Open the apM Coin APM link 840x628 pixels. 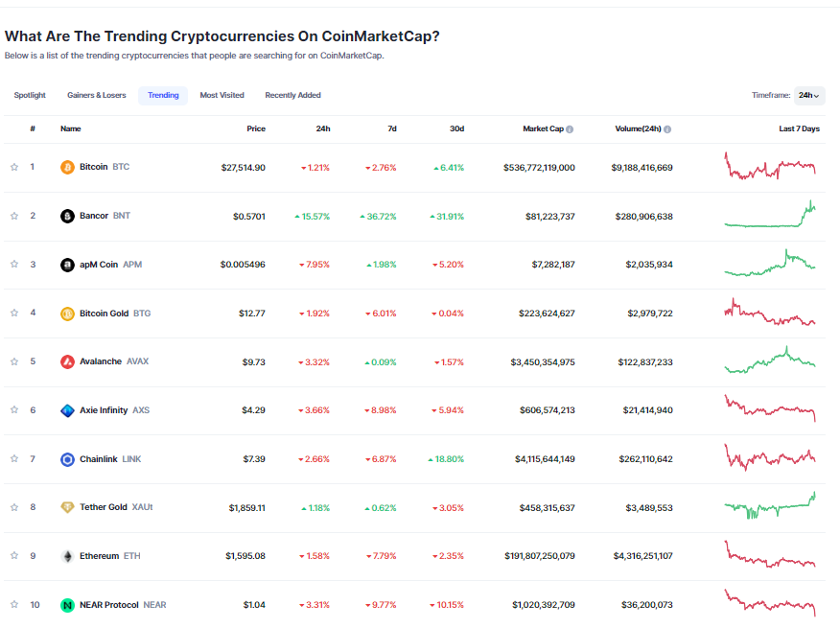[111, 265]
